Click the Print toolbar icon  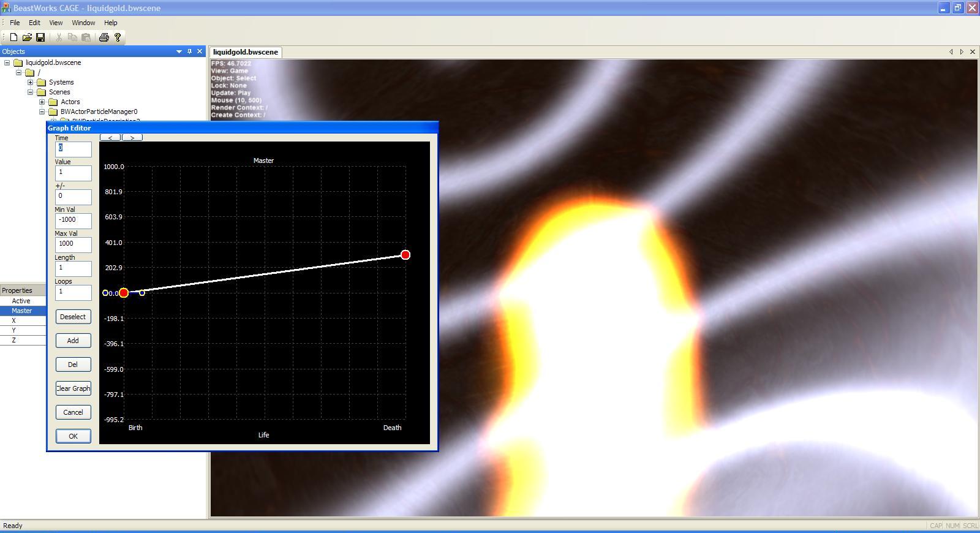coord(104,37)
